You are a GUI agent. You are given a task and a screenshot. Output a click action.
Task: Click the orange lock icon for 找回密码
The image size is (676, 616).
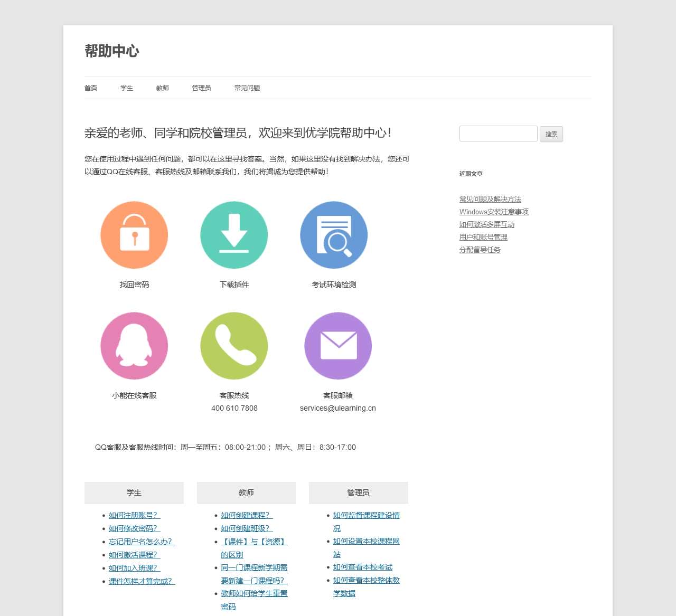[x=134, y=235]
